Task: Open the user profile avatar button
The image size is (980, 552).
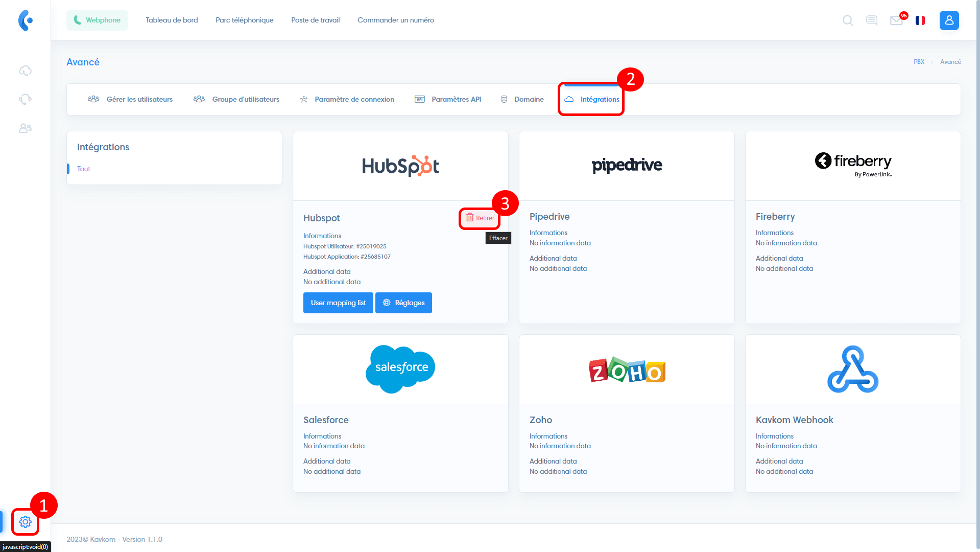Action: click(949, 20)
